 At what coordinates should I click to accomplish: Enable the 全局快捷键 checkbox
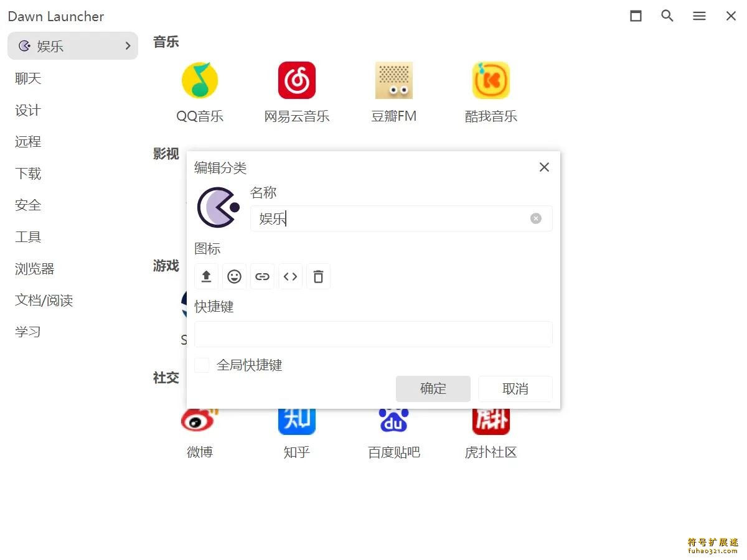coord(202,365)
